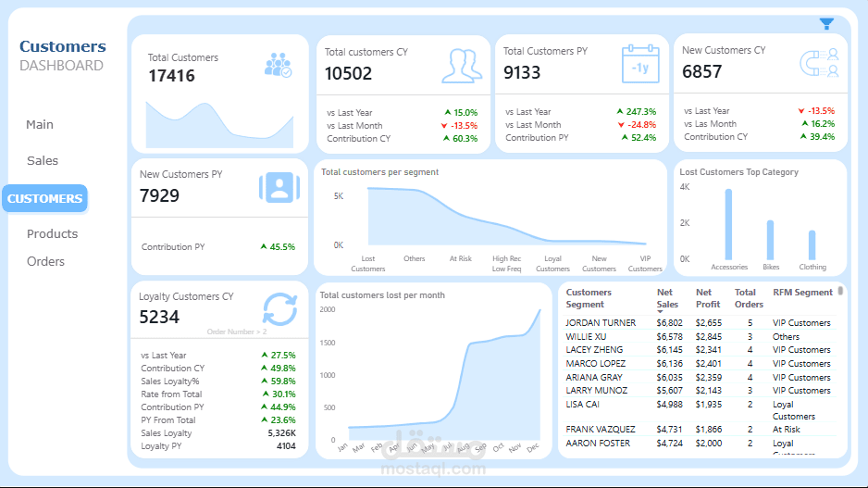Click the Total customers CY people icon

tap(462, 66)
